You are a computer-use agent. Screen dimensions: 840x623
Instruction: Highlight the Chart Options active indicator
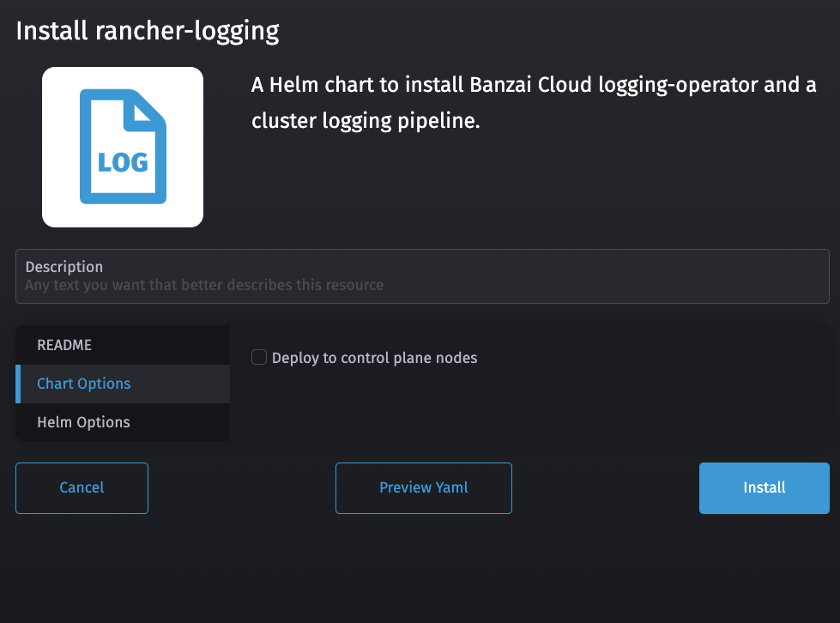[17, 384]
